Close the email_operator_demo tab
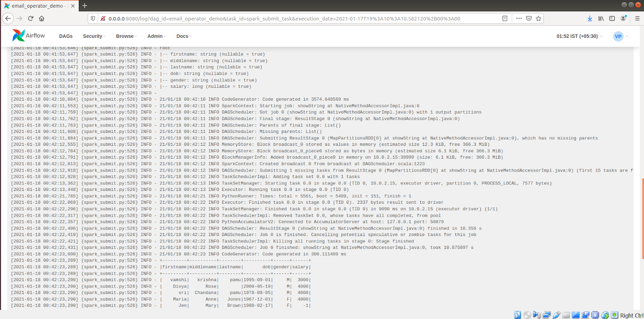Image resolution: width=644 pixels, height=319 pixels. click(73, 6)
